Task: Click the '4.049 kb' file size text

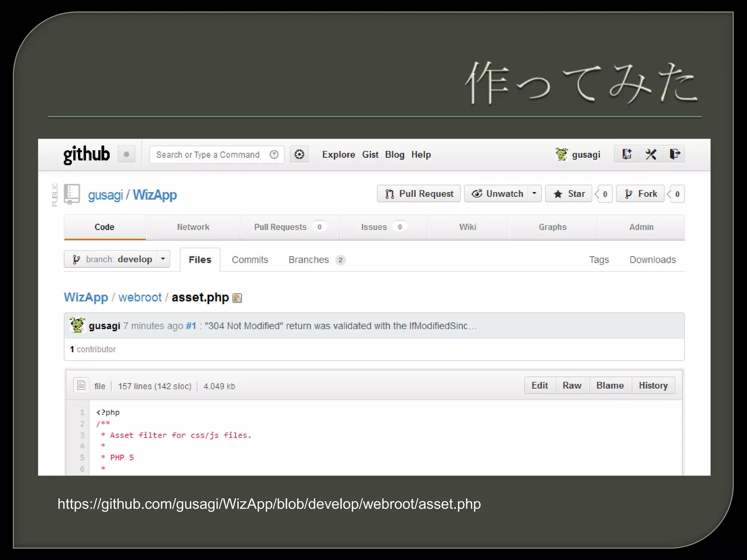Action: [x=219, y=386]
